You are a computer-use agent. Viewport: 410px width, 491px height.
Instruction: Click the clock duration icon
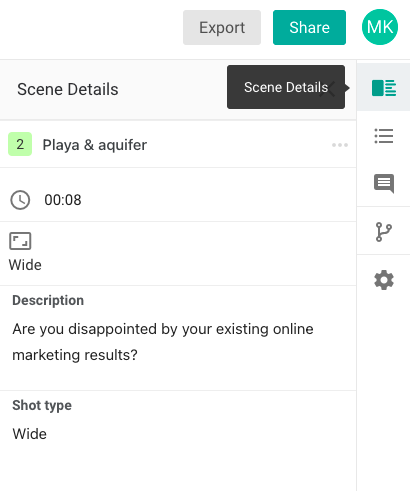(x=20, y=200)
